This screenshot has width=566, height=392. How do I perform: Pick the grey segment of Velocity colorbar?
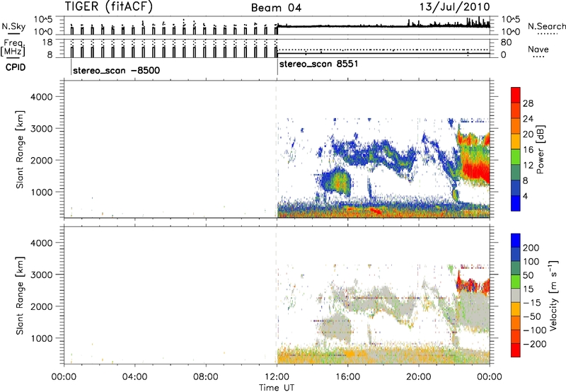pyautogui.click(x=516, y=295)
